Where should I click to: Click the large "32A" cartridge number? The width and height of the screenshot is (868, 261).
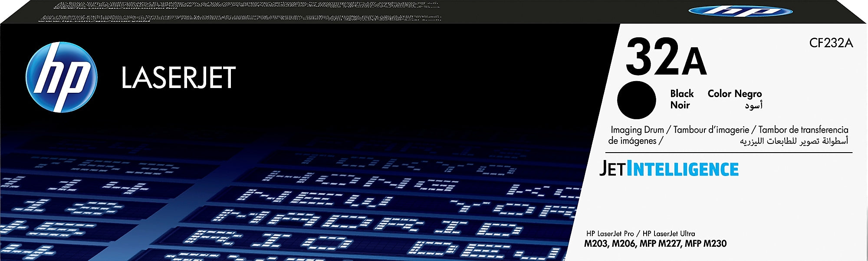pos(666,57)
